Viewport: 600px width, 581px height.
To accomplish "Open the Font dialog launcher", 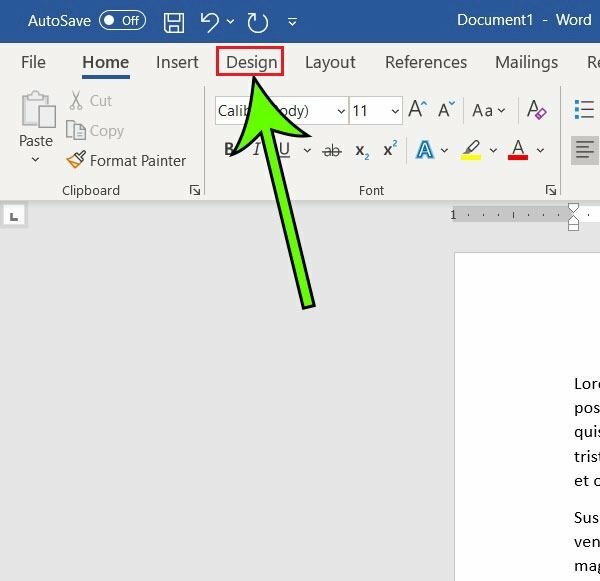I will (x=551, y=190).
